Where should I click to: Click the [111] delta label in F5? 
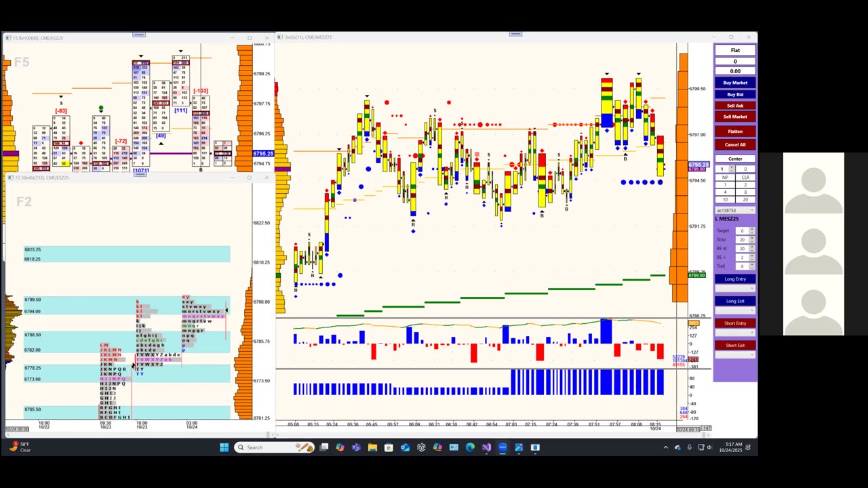point(180,110)
